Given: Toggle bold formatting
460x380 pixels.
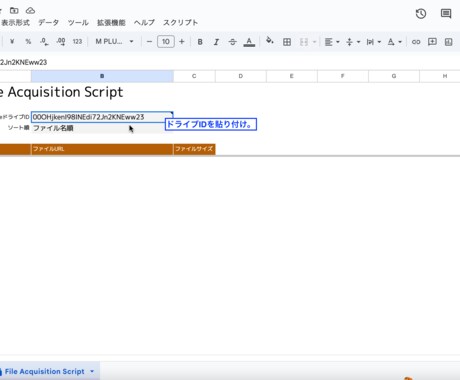Looking at the screenshot, I should coord(200,42).
